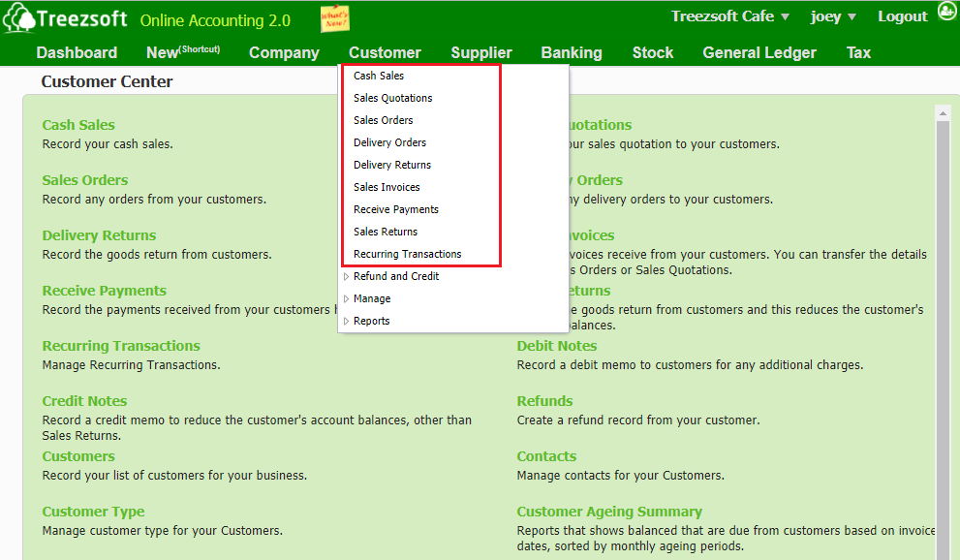Select Sales Returns in dropdown menu

(386, 232)
